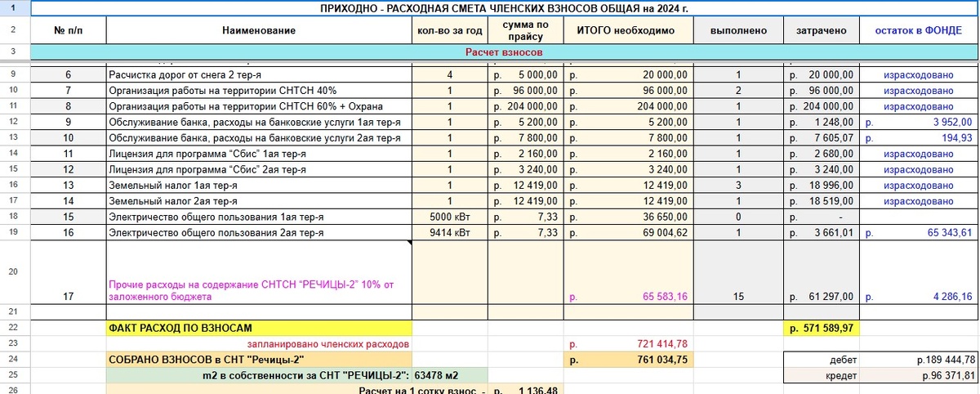Viewport: 980px width, 394px height.
Task: Click затрачено value 18 519,00
Action: pyautogui.click(x=822, y=200)
